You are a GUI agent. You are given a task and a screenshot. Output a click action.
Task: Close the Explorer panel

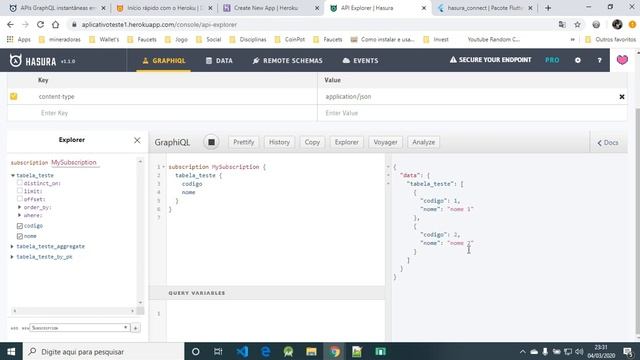[137, 140]
